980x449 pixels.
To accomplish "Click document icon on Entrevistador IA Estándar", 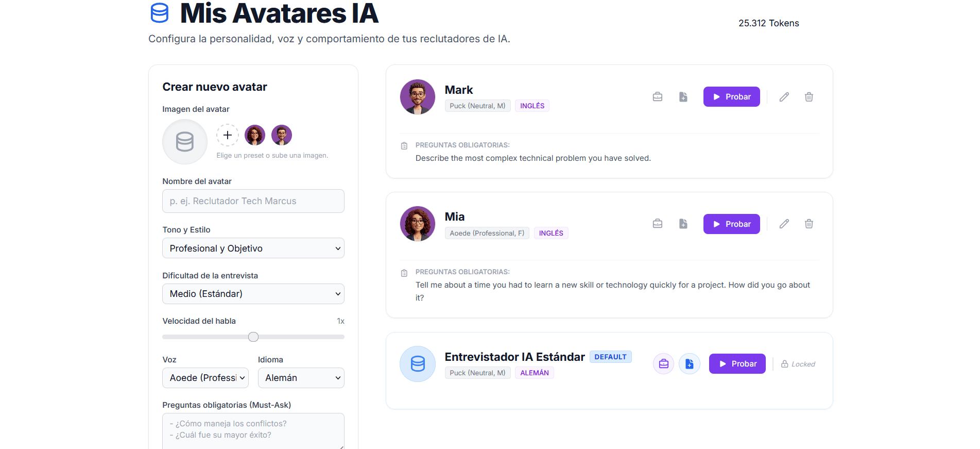I will click(x=690, y=364).
